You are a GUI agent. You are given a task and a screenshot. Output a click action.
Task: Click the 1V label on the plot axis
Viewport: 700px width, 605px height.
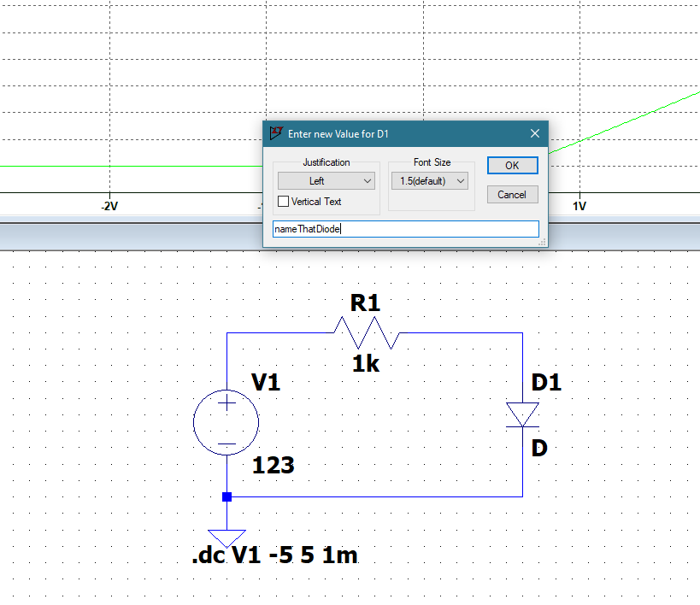pyautogui.click(x=579, y=206)
